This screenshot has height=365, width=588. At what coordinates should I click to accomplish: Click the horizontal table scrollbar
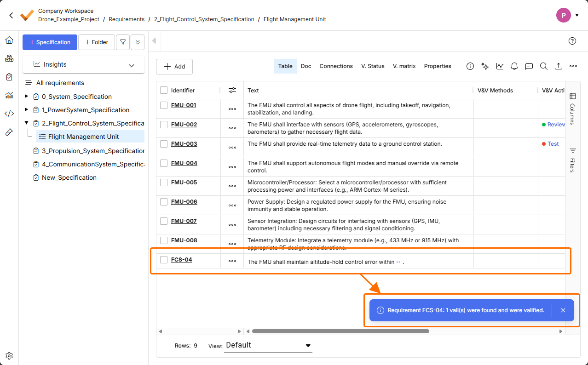click(340, 331)
